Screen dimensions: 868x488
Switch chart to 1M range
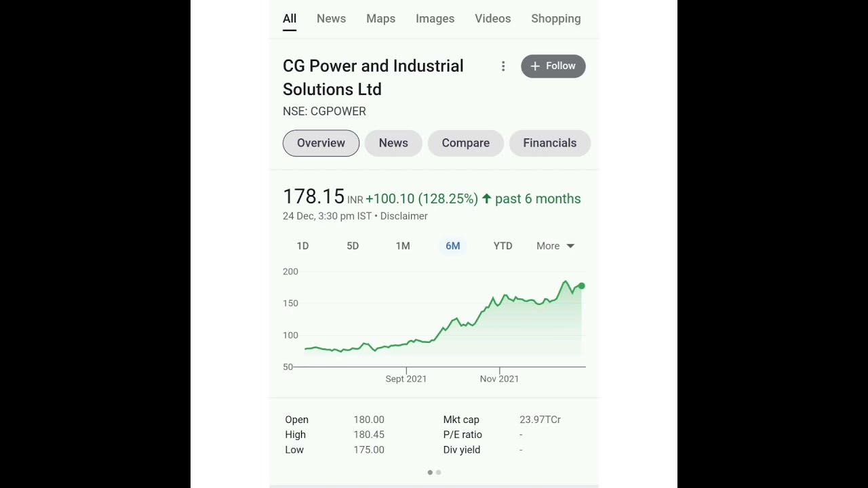point(403,246)
